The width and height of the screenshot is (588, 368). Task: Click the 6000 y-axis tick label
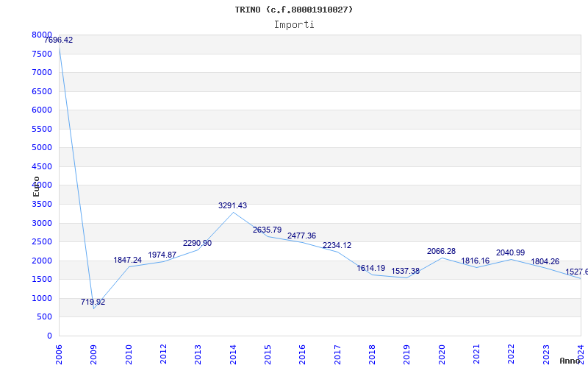[x=42, y=110]
